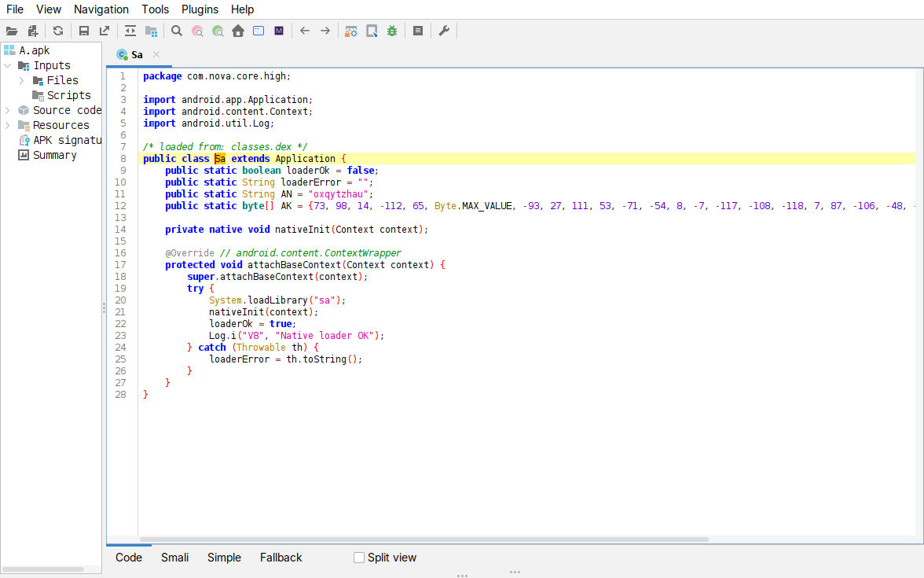Image resolution: width=924 pixels, height=578 pixels.
Task: Expand the Files tree node
Action: (x=22, y=80)
